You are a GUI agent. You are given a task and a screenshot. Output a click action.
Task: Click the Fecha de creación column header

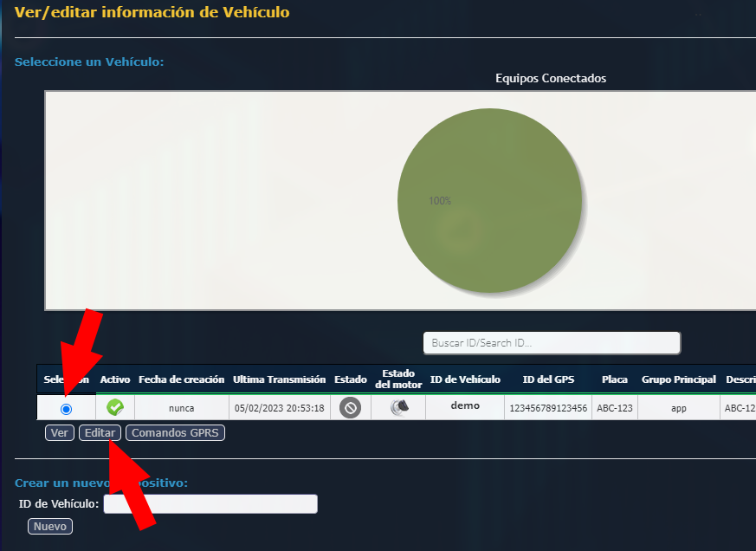[181, 379]
